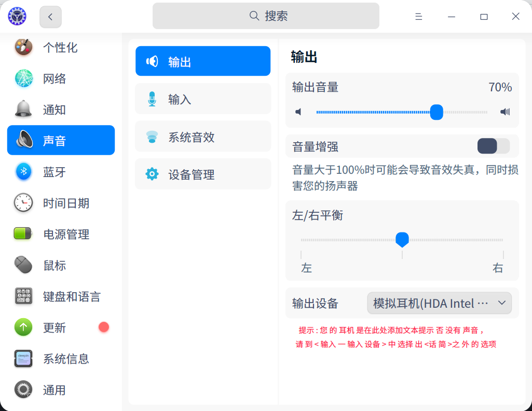
Task: Click the back navigation arrow button
Action: (50, 17)
